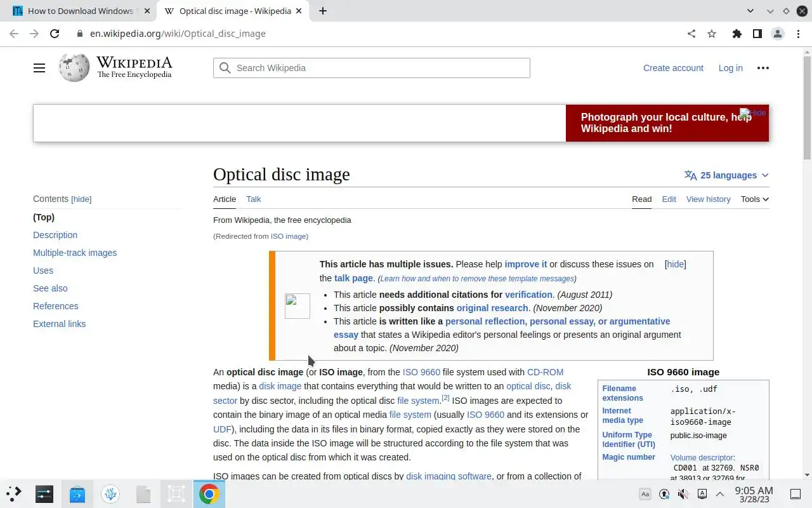Jump to External links in contents

(x=59, y=324)
